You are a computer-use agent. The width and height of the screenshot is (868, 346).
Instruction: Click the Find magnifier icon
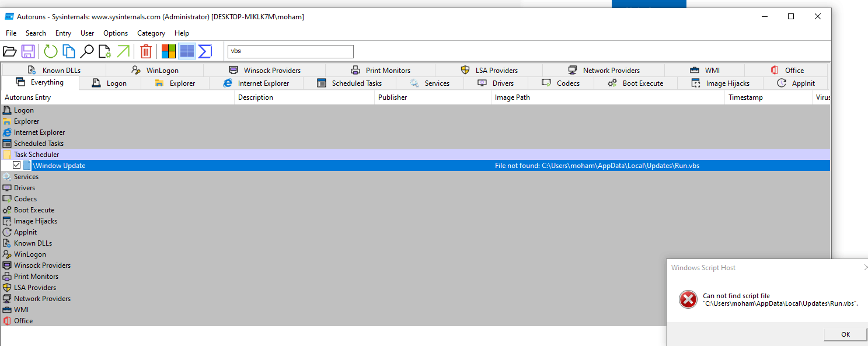click(87, 52)
